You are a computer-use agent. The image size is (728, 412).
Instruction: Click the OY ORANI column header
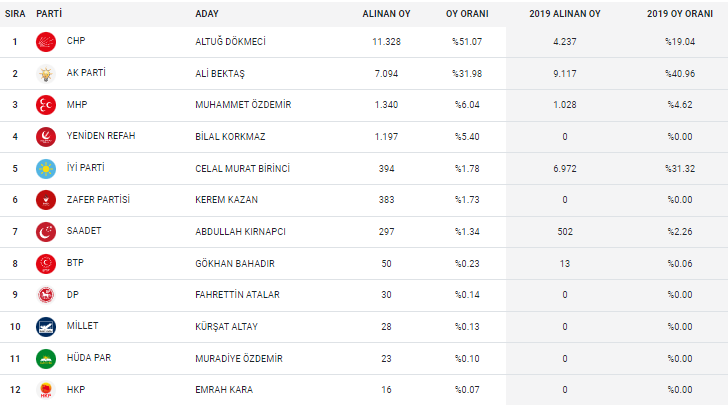(x=467, y=14)
